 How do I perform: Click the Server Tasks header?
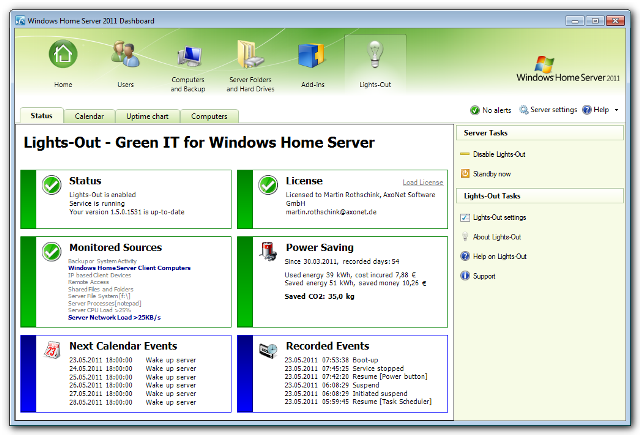540,133
